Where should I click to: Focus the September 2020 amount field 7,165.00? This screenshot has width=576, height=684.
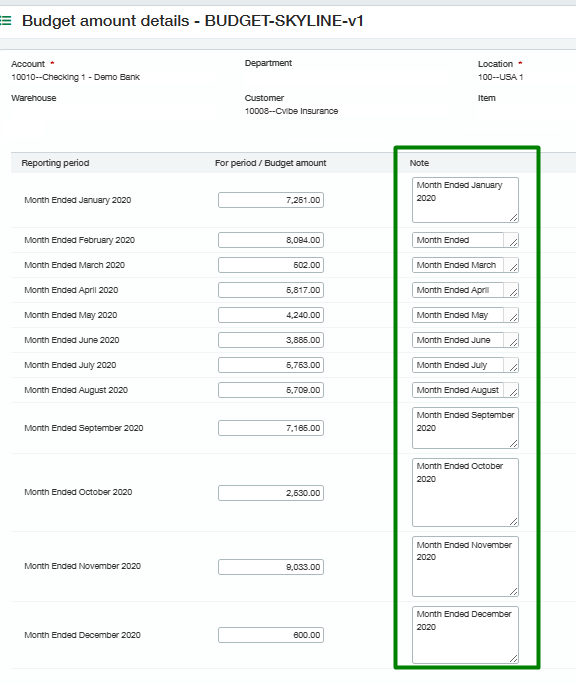click(271, 428)
